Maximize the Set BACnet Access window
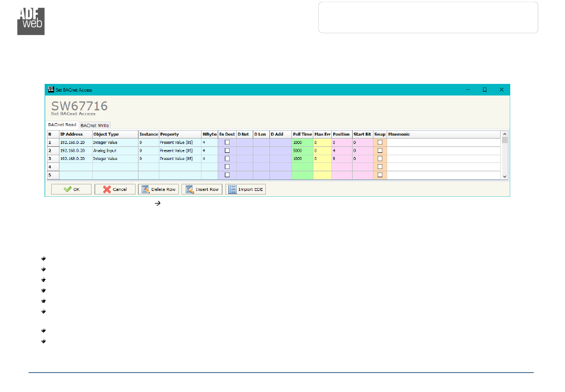Viewport: 565px width, 392px height. pyautogui.click(x=484, y=90)
